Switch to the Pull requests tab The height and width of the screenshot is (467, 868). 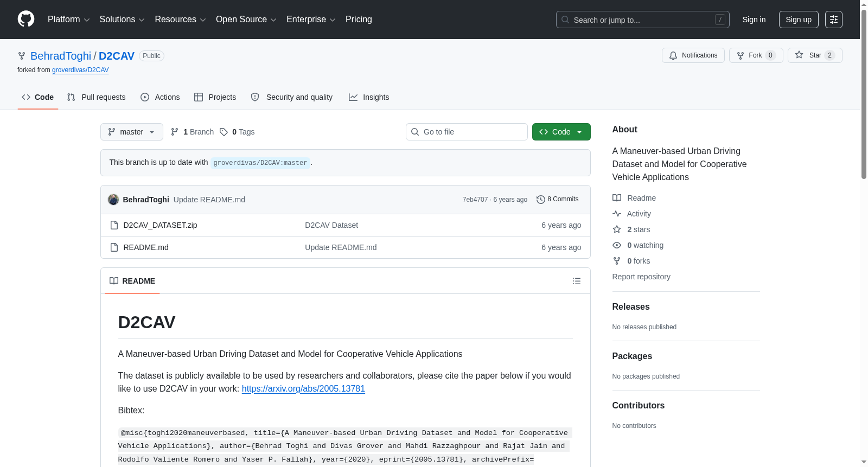96,97
